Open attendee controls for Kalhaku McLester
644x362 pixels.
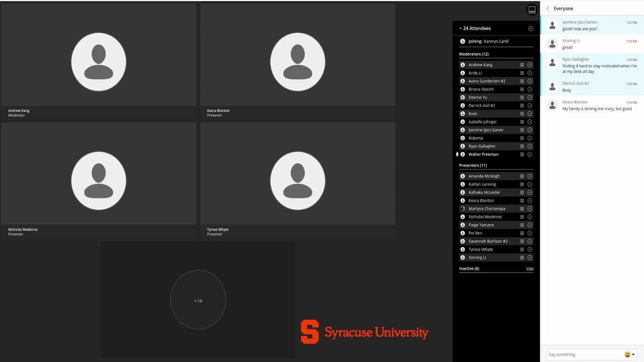pyautogui.click(x=530, y=193)
